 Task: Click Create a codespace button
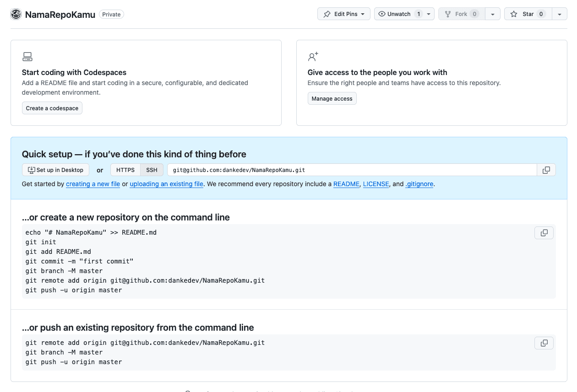tap(52, 108)
